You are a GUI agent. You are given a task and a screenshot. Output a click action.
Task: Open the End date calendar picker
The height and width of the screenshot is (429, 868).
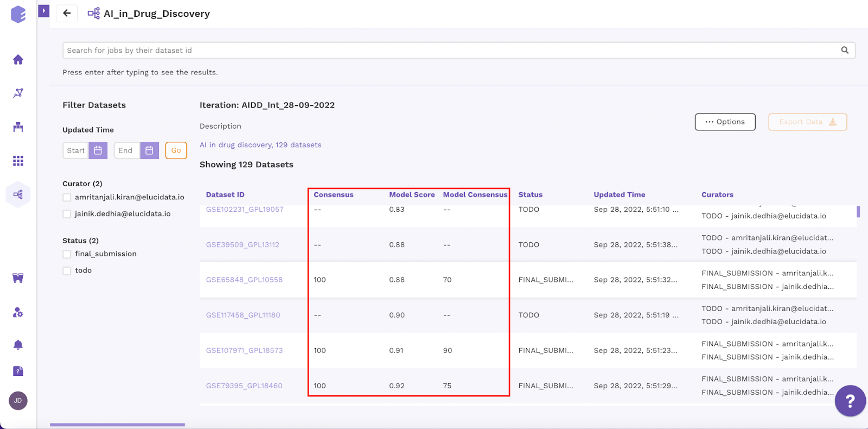click(x=149, y=150)
